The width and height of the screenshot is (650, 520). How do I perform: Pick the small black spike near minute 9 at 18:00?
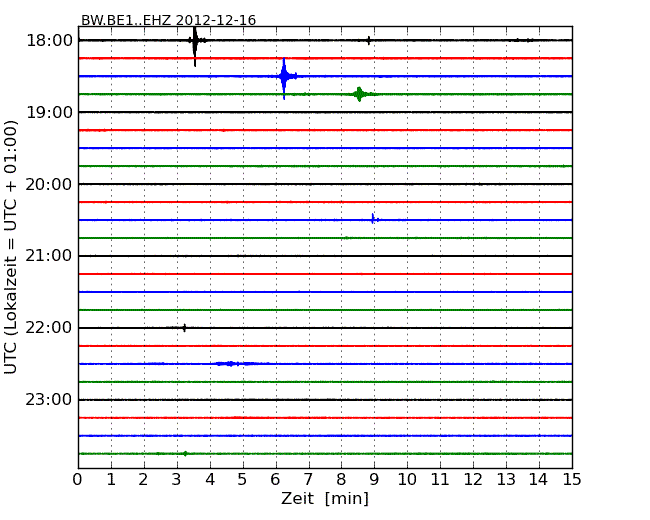369,40
